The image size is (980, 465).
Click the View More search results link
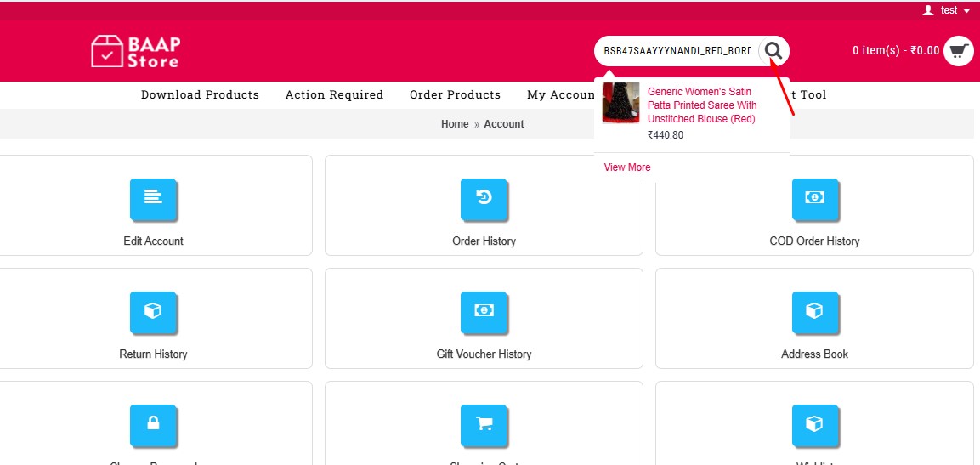[x=627, y=167]
